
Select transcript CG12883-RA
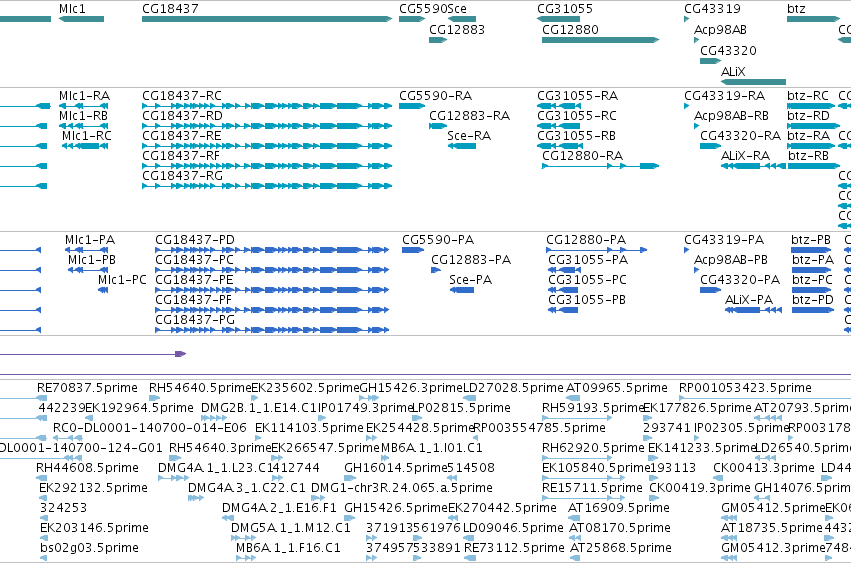click(x=469, y=116)
